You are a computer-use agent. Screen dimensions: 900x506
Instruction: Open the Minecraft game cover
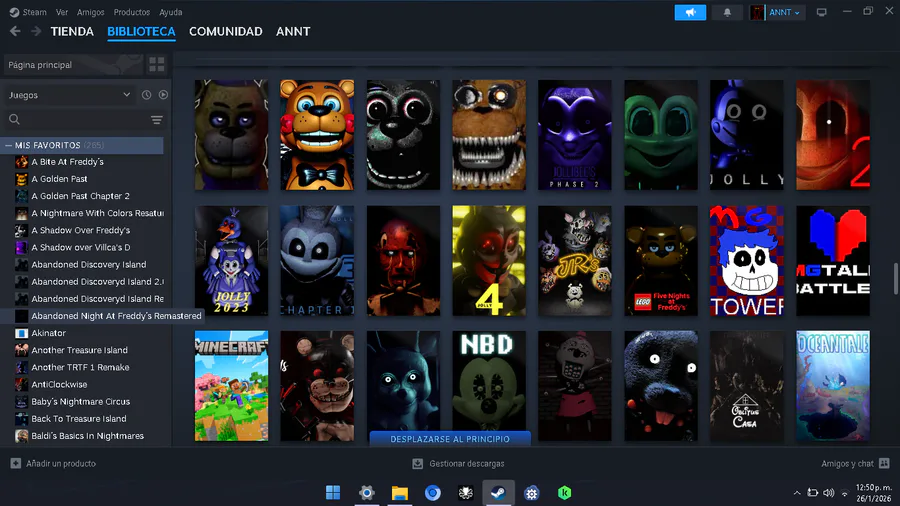point(231,386)
